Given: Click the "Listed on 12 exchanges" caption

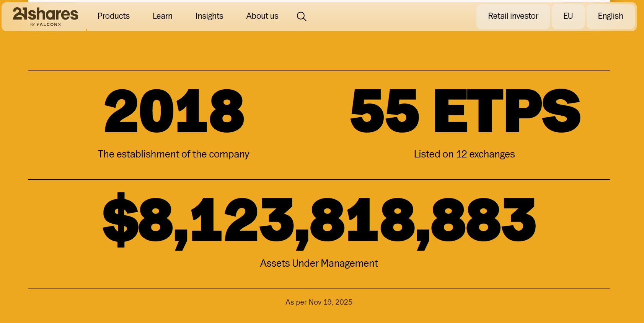Looking at the screenshot, I should tap(464, 154).
